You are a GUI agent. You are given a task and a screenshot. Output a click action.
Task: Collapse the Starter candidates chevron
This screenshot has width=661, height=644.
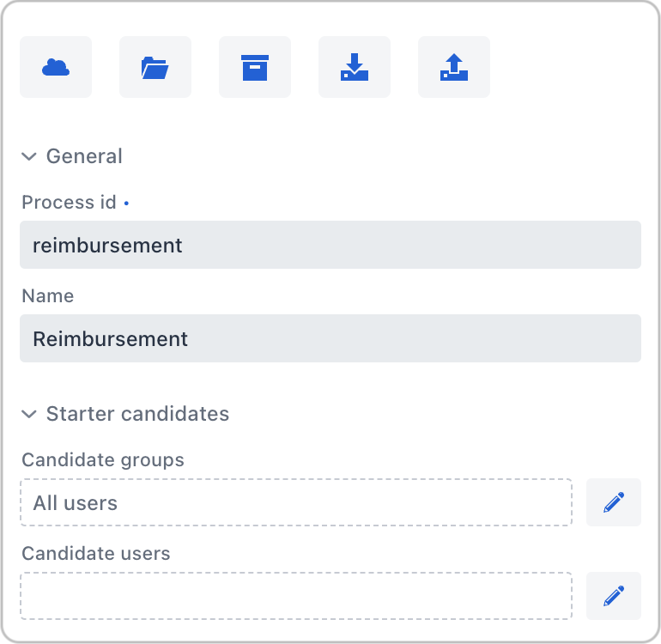29,414
